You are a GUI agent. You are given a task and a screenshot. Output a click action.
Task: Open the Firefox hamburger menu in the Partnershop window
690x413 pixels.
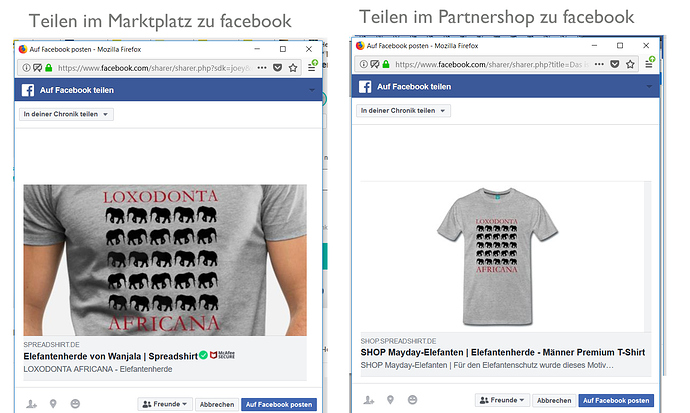(x=651, y=63)
